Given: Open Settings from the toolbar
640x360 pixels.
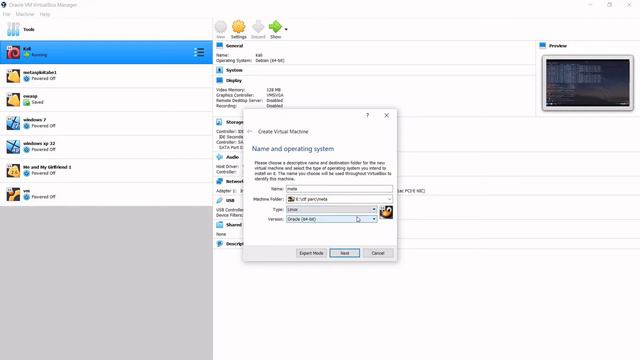Looking at the screenshot, I should coord(239,29).
